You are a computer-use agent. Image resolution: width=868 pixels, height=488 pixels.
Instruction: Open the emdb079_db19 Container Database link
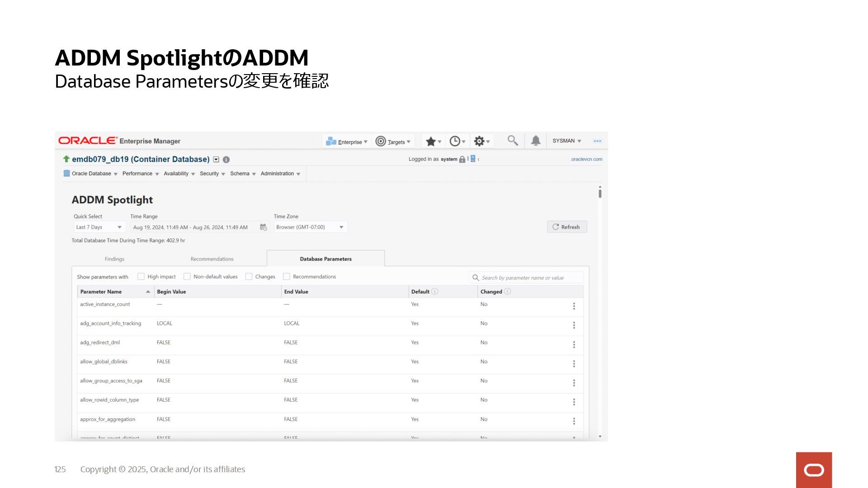click(x=141, y=159)
